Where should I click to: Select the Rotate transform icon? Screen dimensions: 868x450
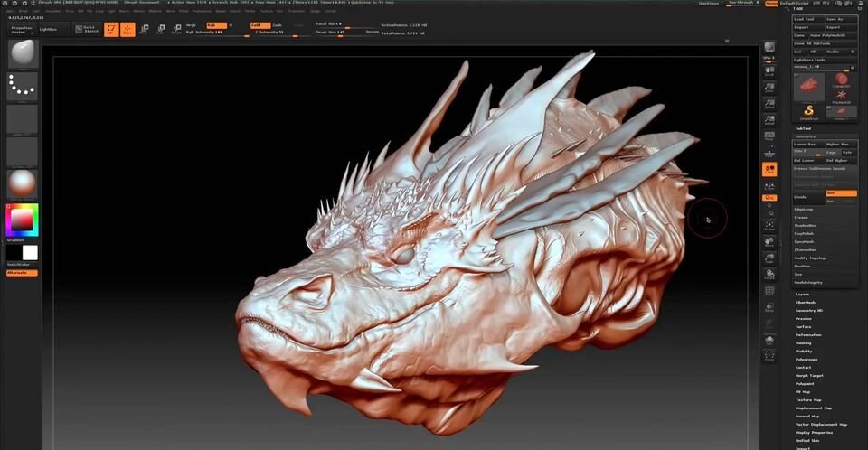176,29
